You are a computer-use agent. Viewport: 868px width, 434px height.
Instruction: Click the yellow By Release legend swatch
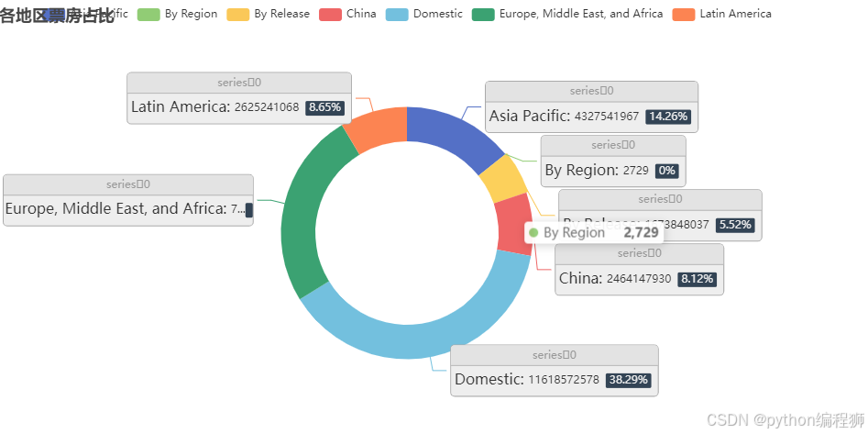click(238, 15)
